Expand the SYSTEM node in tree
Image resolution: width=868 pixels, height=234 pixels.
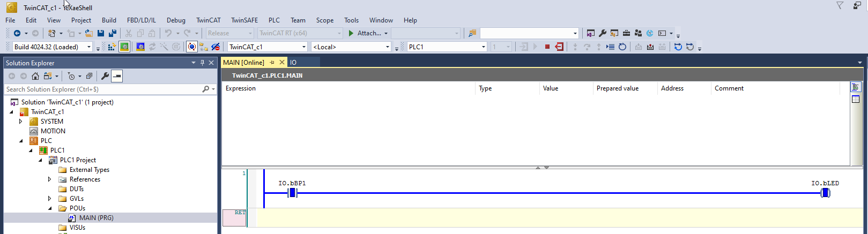point(21,122)
